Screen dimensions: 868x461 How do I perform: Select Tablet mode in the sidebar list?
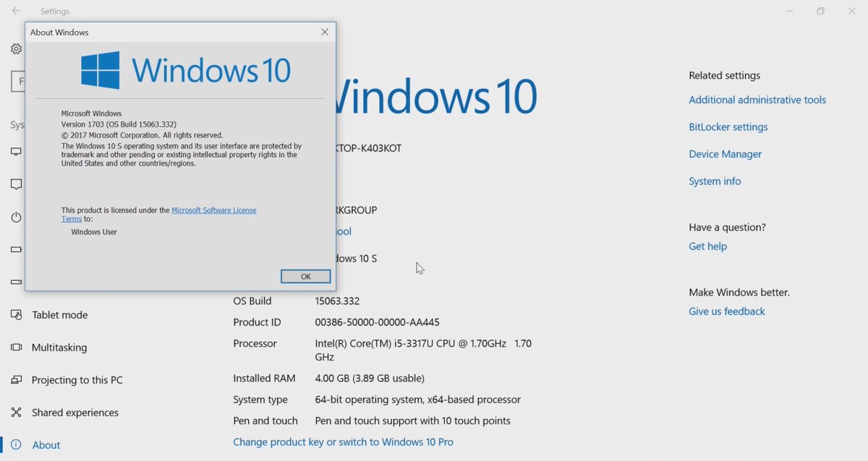(x=59, y=315)
